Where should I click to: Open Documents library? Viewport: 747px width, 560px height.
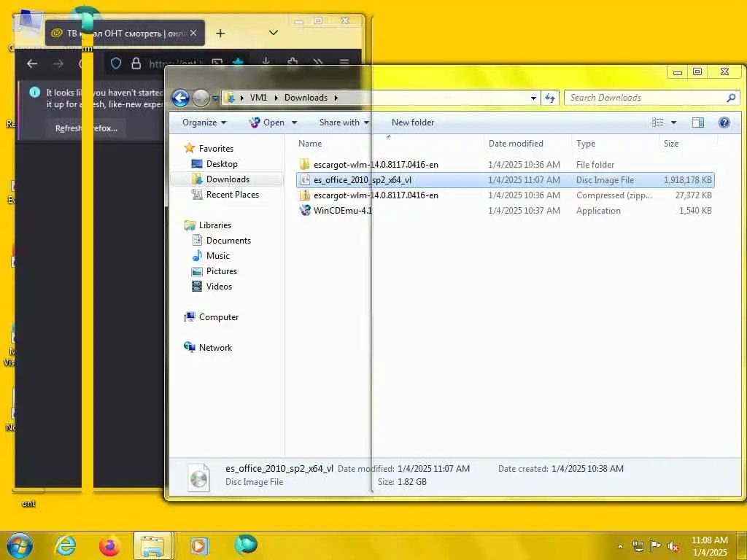tap(228, 241)
